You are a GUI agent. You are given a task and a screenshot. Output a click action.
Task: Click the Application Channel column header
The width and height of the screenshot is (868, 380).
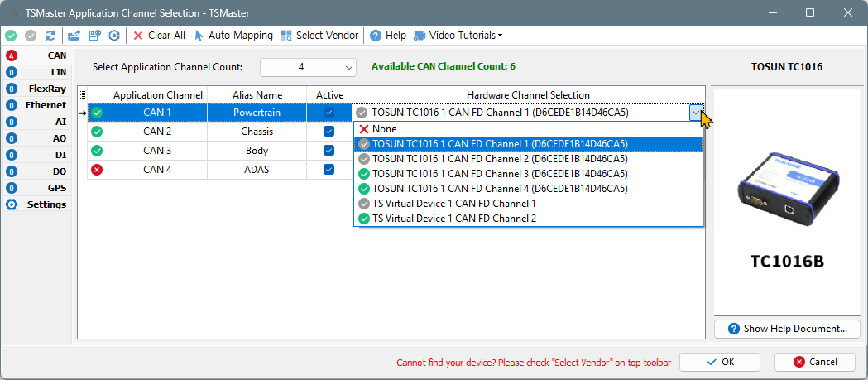pyautogui.click(x=158, y=95)
